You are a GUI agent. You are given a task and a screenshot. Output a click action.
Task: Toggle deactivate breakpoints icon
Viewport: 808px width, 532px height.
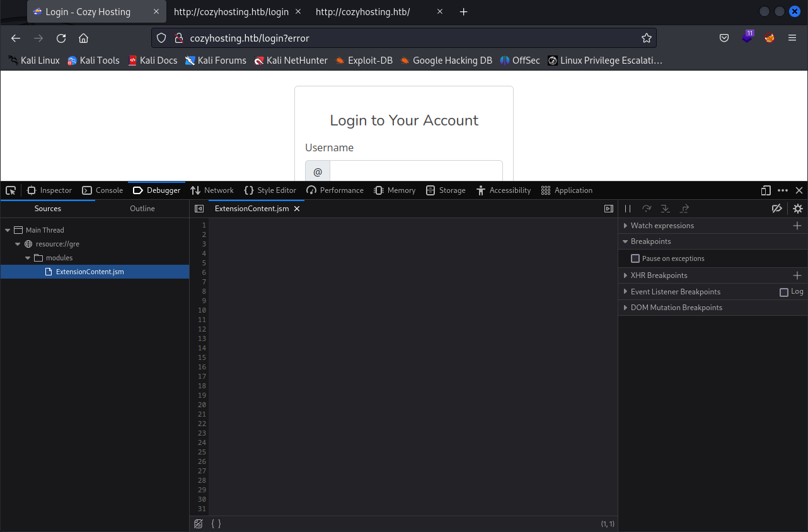777,209
